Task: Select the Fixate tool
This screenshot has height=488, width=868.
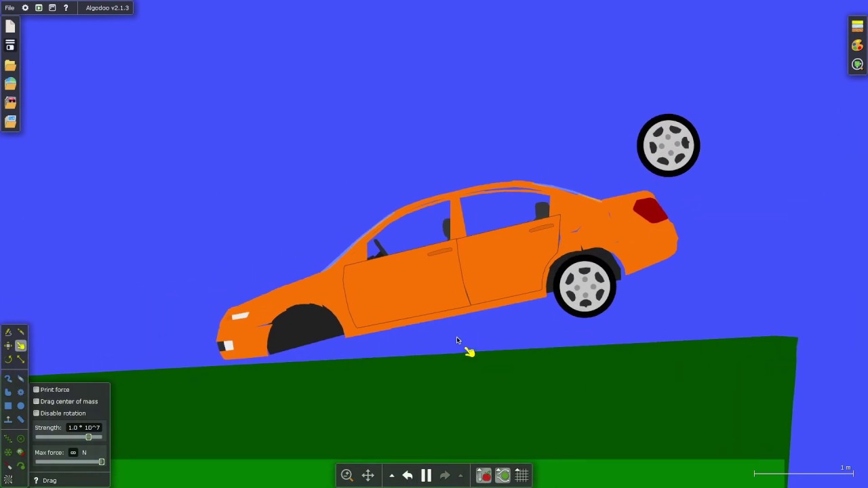Action: click(20, 439)
